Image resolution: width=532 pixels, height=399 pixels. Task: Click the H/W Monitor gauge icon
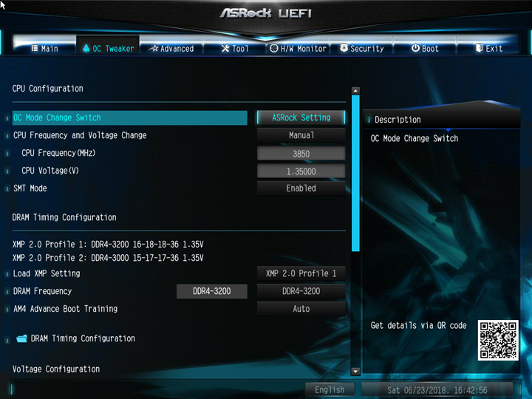point(274,48)
